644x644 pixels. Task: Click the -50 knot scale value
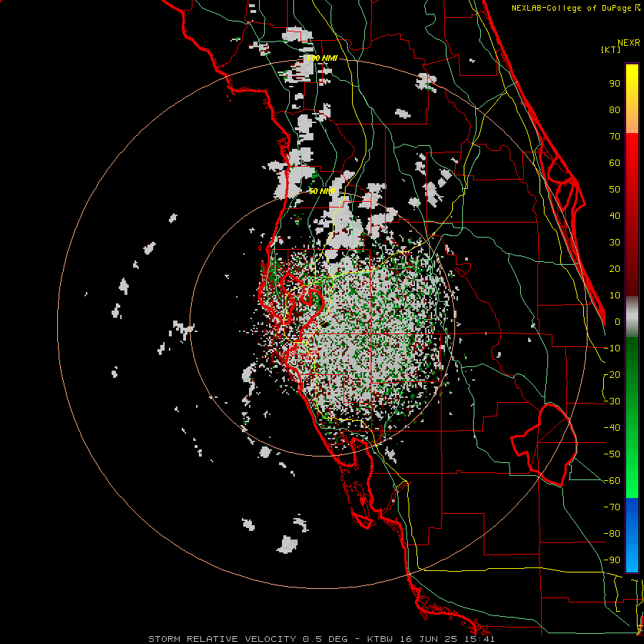tap(612, 454)
